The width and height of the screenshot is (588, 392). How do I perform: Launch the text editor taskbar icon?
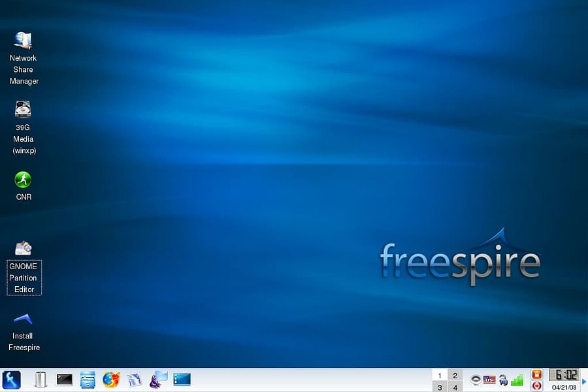coord(135,380)
